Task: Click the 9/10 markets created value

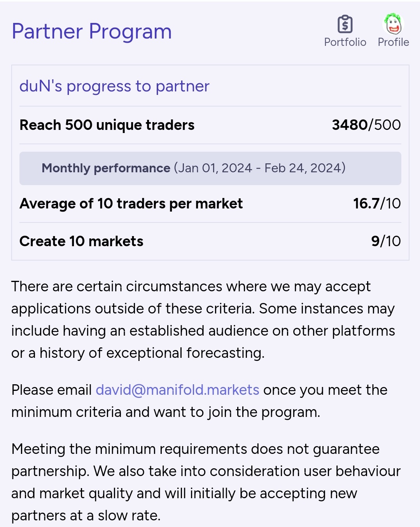Action: (x=386, y=241)
